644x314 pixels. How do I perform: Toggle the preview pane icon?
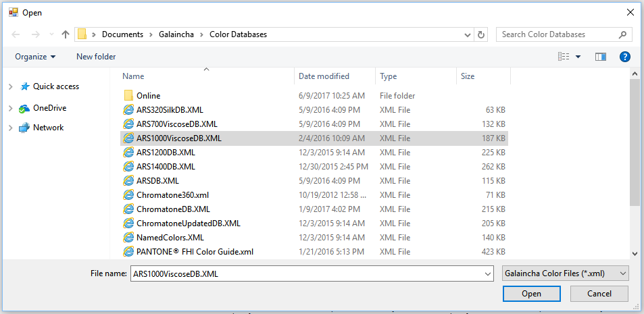point(600,57)
